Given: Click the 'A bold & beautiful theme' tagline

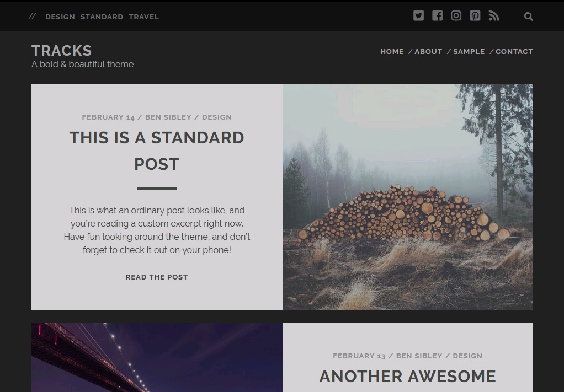Looking at the screenshot, I should point(82,65).
